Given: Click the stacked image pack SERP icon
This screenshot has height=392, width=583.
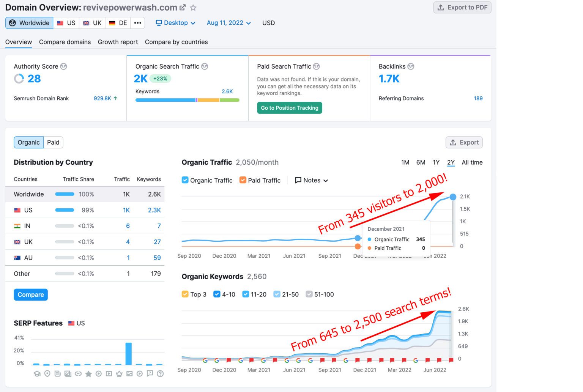Looking at the screenshot, I should point(68,374).
